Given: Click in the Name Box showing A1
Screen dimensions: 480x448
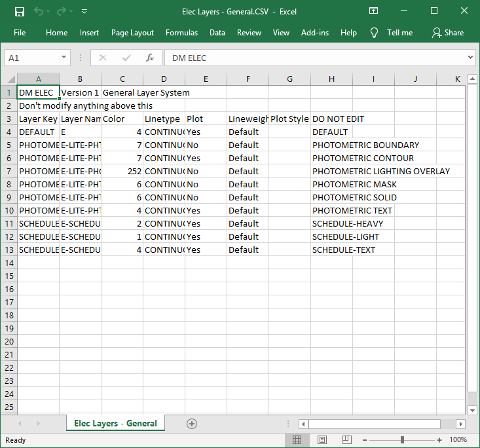Looking at the screenshot, I should [x=32, y=58].
